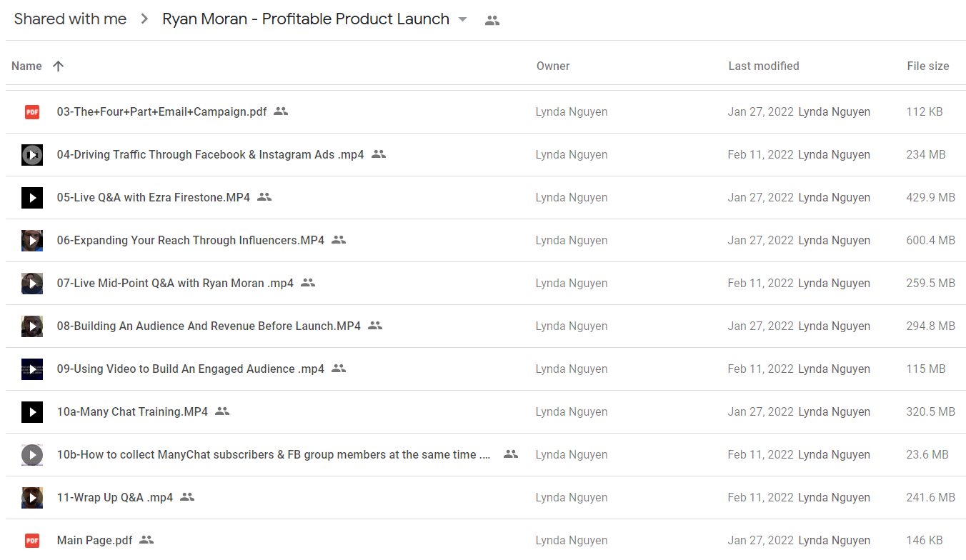Click shared icon next to 08-Building An Audience file
Viewport: 966px width, 560px height.
tap(375, 326)
